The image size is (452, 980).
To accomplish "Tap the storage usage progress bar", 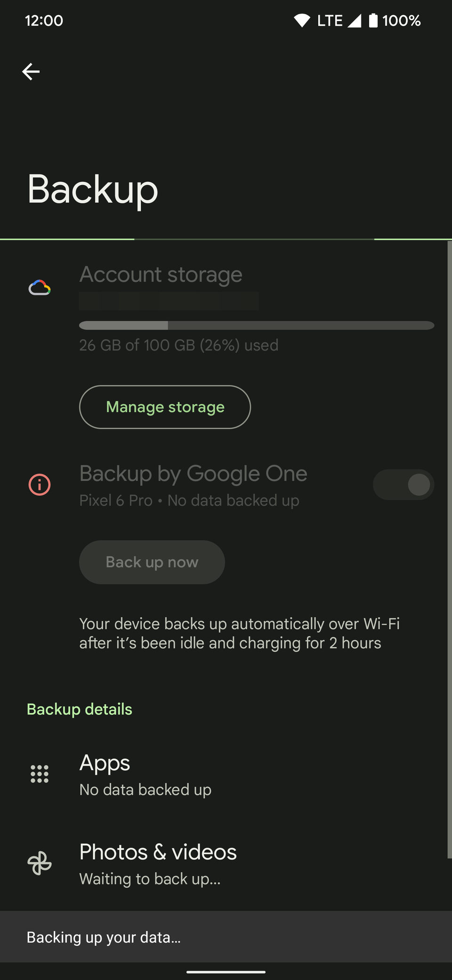I will [x=257, y=325].
